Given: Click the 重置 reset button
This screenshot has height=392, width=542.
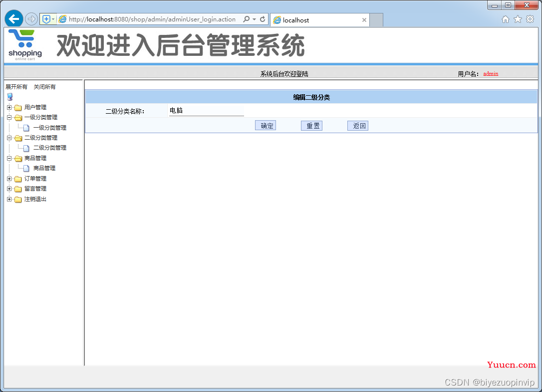Looking at the screenshot, I should point(312,126).
